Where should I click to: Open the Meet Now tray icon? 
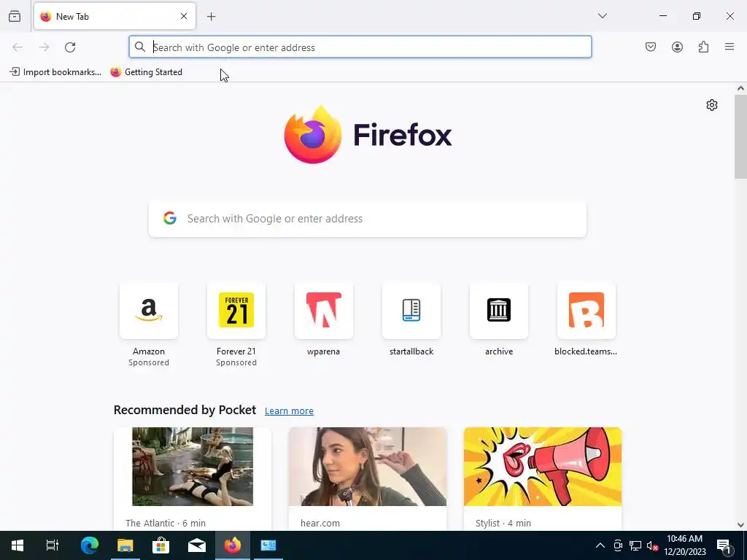click(x=618, y=545)
